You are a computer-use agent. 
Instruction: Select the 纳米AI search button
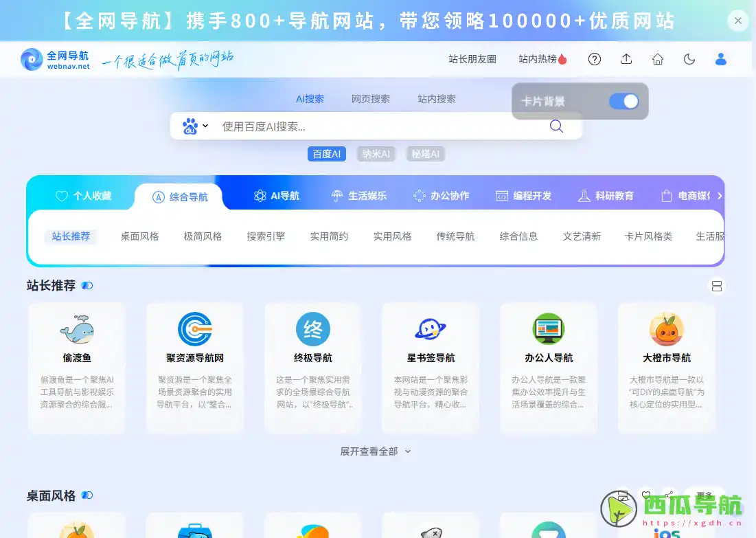[x=376, y=153]
